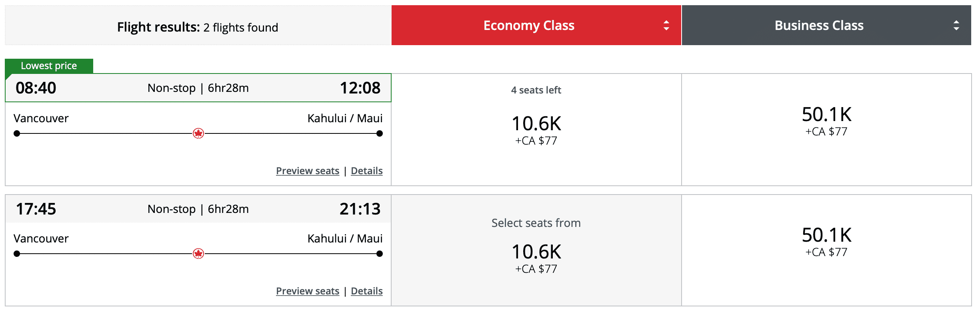Sort by Business Class arrows
Image resolution: width=980 pixels, height=310 pixels.
pos(956,26)
